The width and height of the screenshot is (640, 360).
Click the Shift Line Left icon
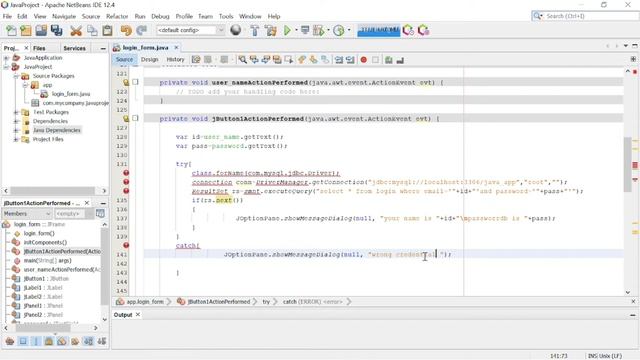point(338,60)
